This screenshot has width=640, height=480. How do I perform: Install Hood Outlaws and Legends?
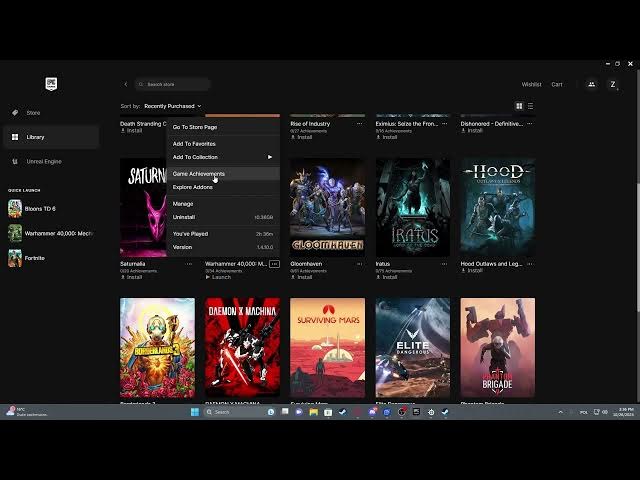472,271
